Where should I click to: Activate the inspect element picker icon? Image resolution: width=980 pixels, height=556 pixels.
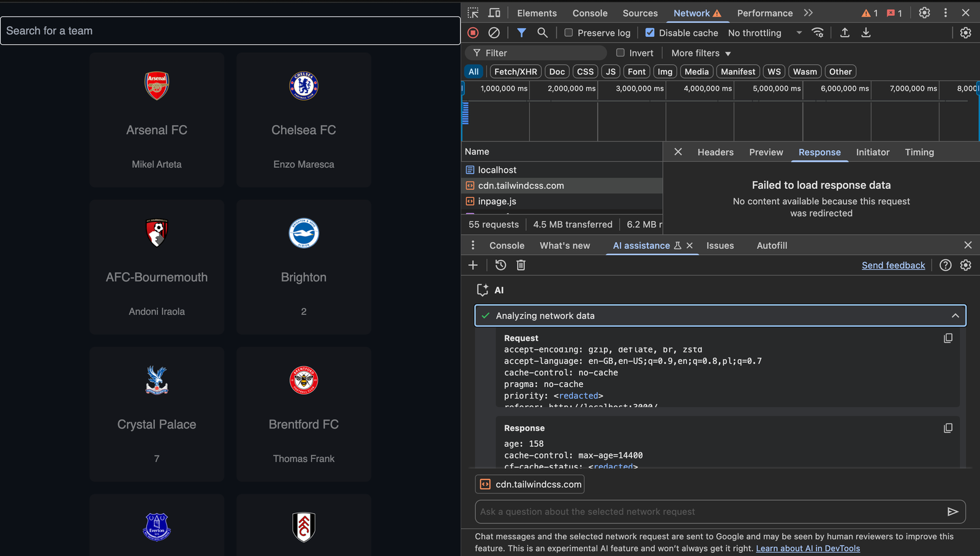pos(473,13)
